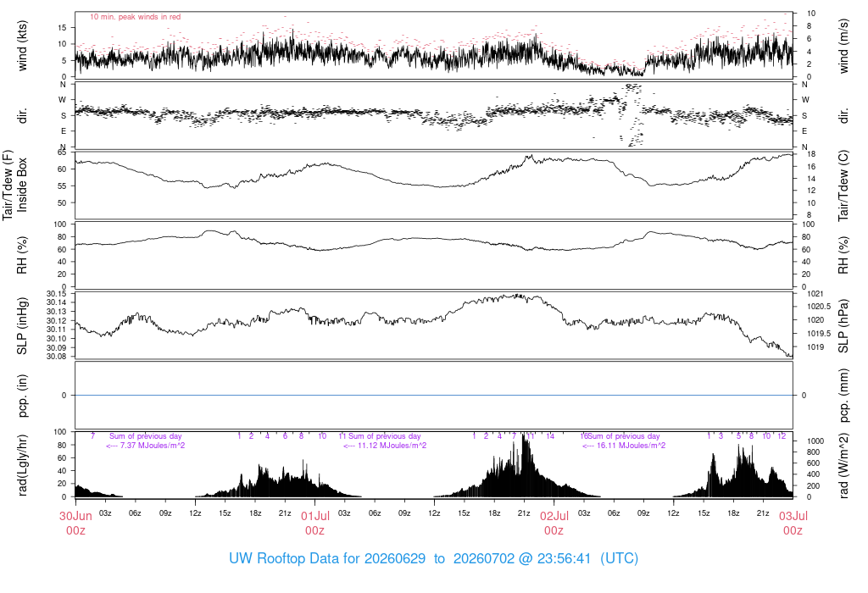
Task: Select the "1020.5" tick on the hPa axis
Action: (819, 307)
